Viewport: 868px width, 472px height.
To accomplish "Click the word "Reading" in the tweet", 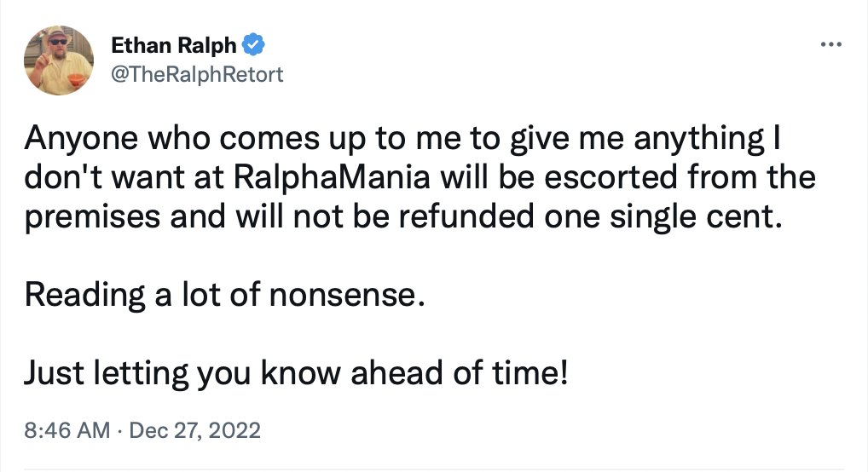I will [x=84, y=295].
